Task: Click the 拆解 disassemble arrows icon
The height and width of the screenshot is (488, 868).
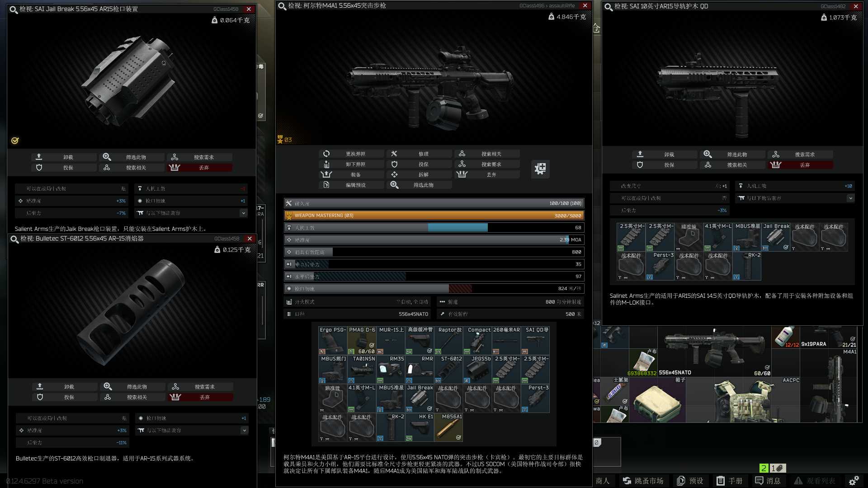Action: point(394,174)
